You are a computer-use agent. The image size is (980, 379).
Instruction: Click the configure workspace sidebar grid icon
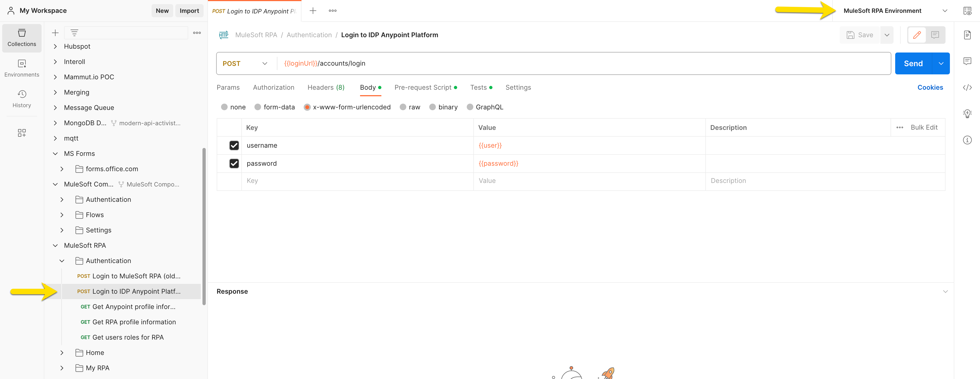click(x=22, y=133)
